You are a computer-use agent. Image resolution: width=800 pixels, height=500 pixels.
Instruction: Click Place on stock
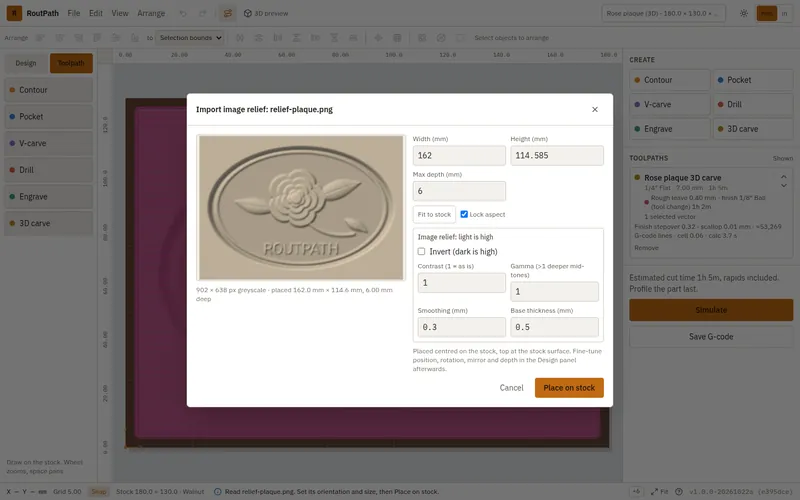[569, 388]
